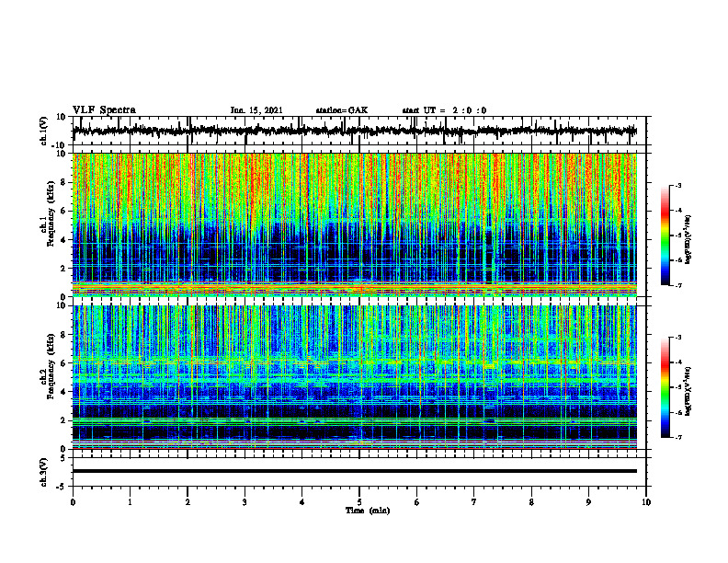The height and width of the screenshot is (563, 728).
Task: Click the "start UT = 2 : 0 : 0" text
Action: click(444, 110)
